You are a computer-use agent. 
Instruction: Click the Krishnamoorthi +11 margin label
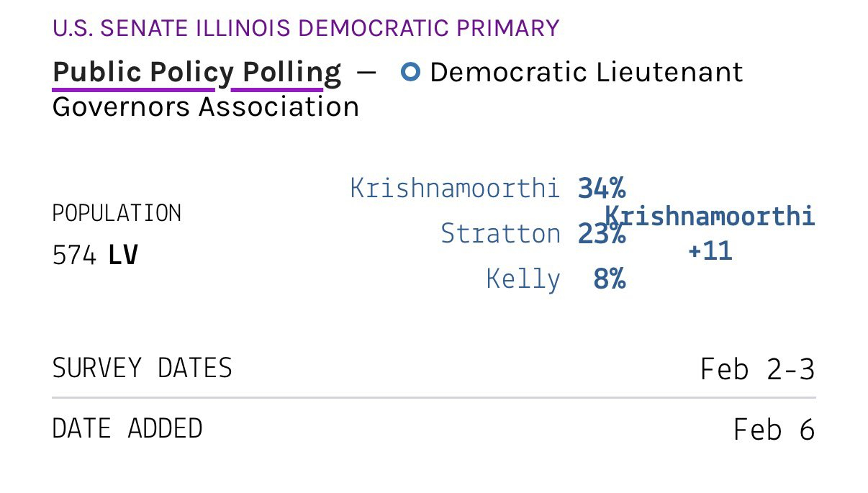tap(710, 233)
